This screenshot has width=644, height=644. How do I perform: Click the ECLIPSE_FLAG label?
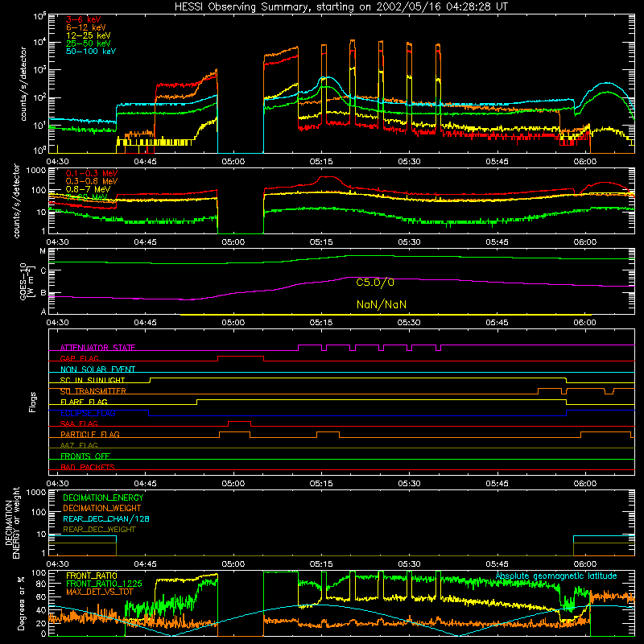(x=88, y=413)
